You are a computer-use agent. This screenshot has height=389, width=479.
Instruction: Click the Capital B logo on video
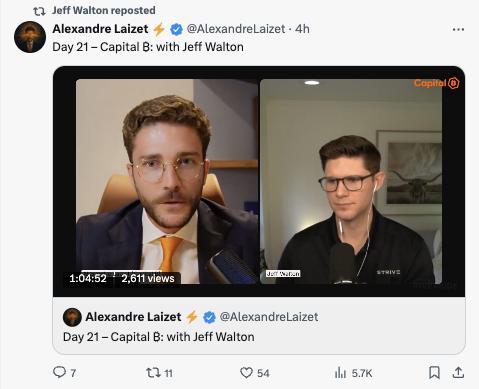(436, 83)
